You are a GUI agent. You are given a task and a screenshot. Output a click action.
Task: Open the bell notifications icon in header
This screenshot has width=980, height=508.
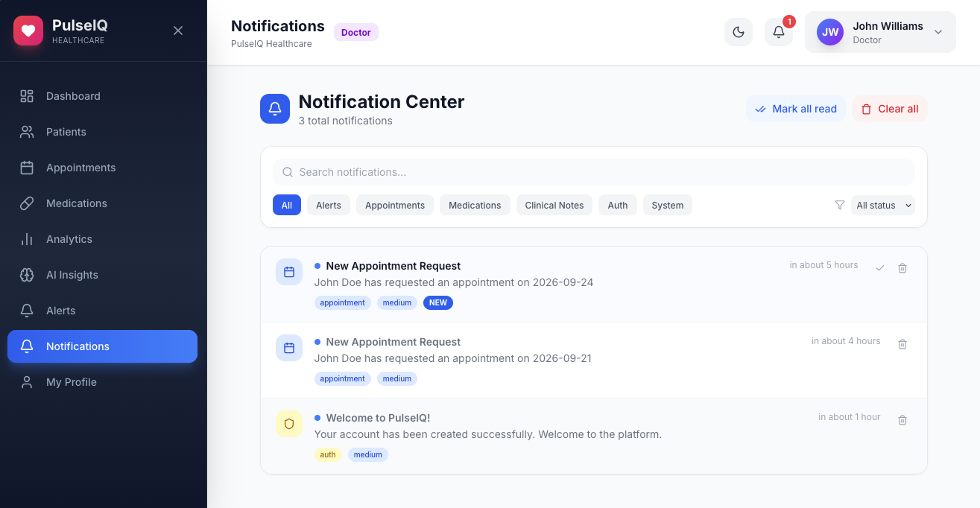778,32
